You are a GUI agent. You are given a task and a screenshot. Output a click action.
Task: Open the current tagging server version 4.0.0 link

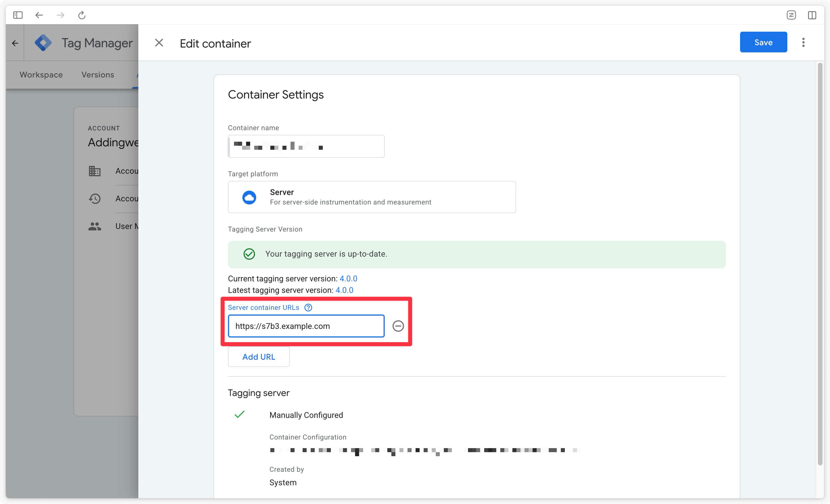tap(348, 278)
